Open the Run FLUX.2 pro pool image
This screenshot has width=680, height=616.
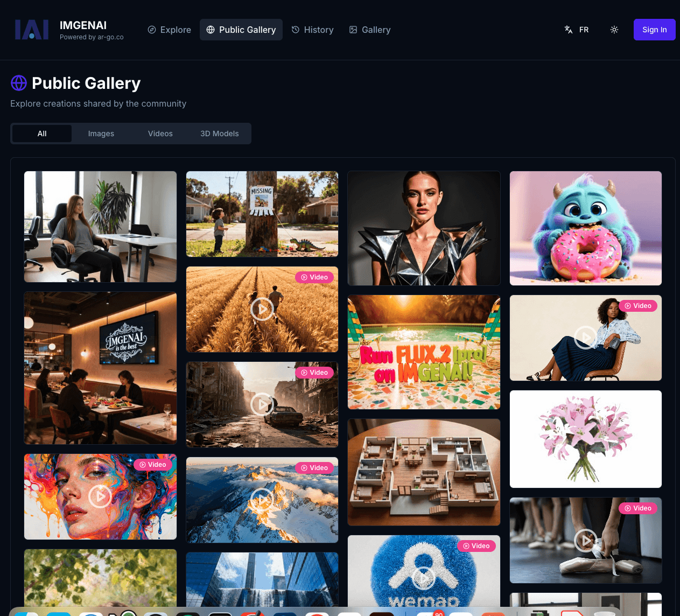[424, 352]
